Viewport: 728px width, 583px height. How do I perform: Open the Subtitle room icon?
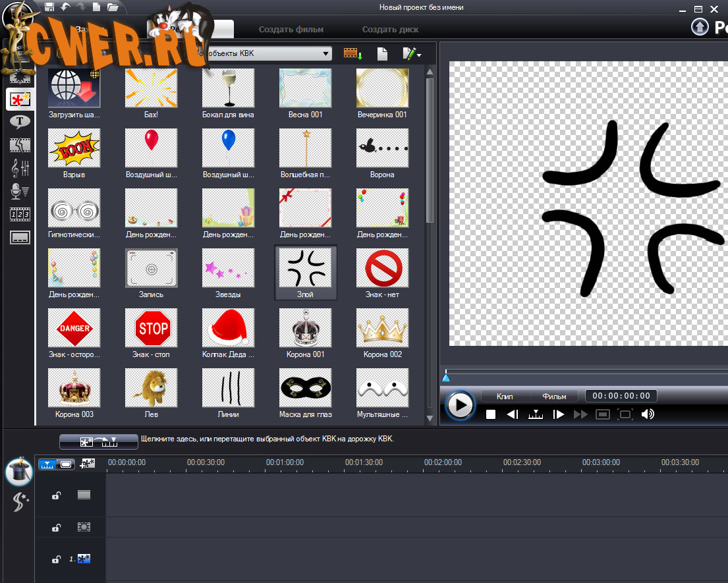(20, 238)
